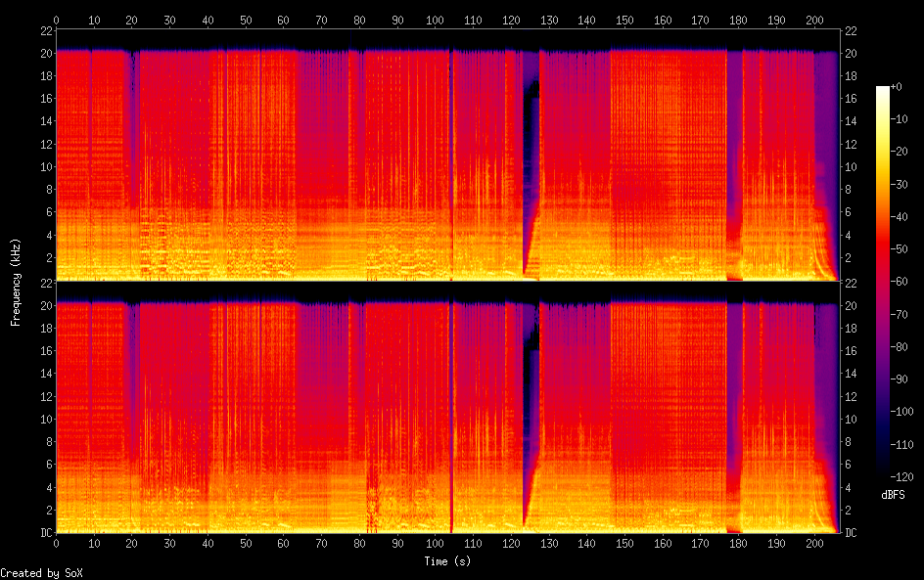Click the "dBFS" label under the color scale
The height and width of the screenshot is (580, 924).
click(893, 495)
